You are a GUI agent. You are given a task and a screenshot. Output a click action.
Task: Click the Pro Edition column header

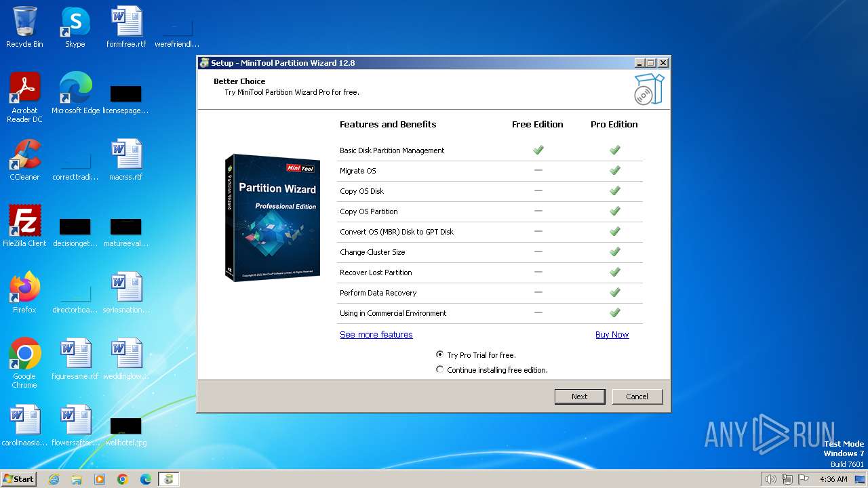[614, 125]
